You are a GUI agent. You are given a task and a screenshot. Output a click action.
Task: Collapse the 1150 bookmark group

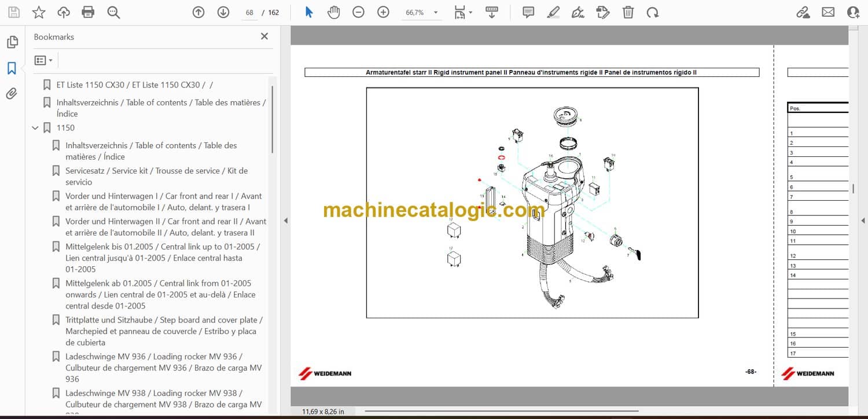(x=35, y=128)
